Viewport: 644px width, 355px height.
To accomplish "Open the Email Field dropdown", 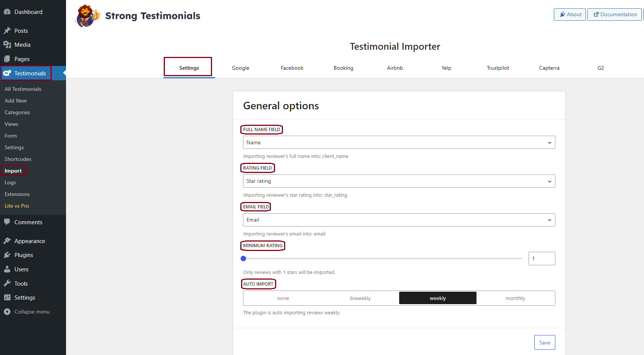I will pyautogui.click(x=399, y=220).
